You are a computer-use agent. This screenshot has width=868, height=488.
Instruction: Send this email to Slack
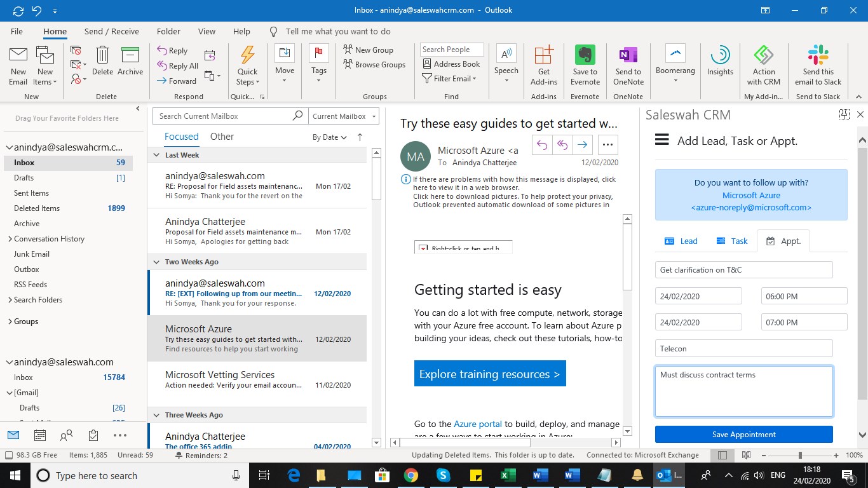coord(818,65)
